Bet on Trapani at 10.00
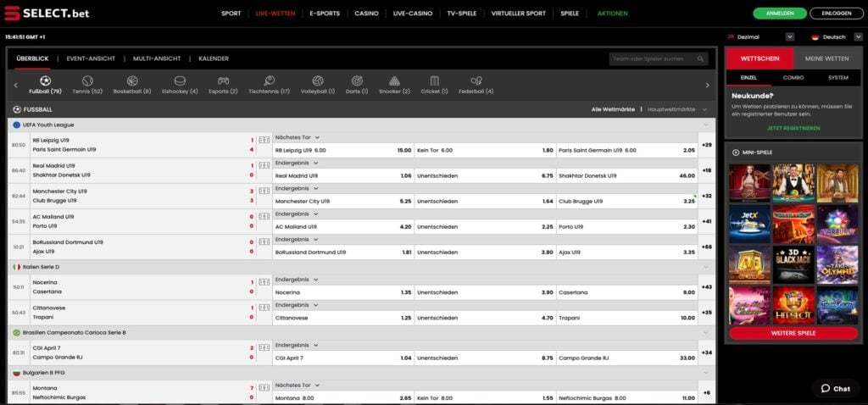Viewport: 868px width, 405px height. [x=626, y=318]
